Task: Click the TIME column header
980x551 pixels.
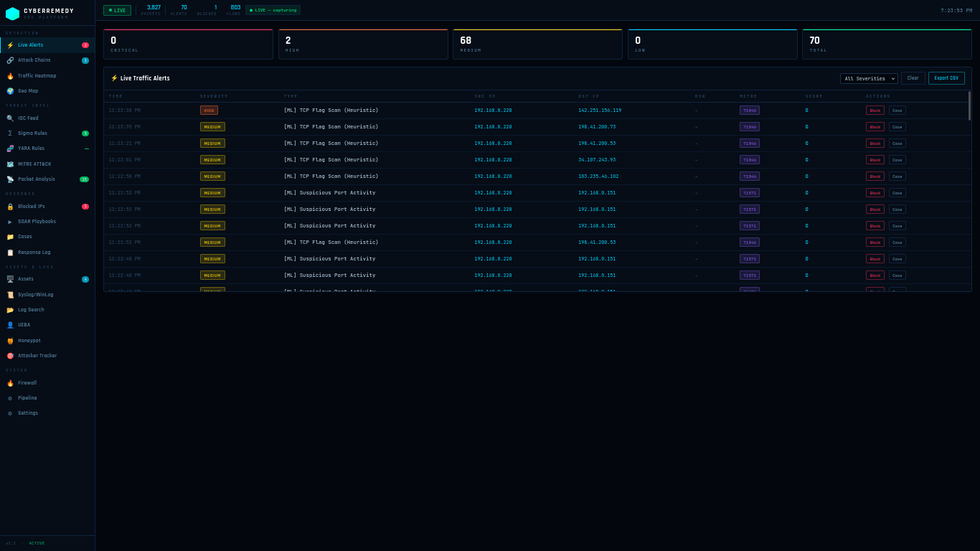Action: (x=116, y=96)
